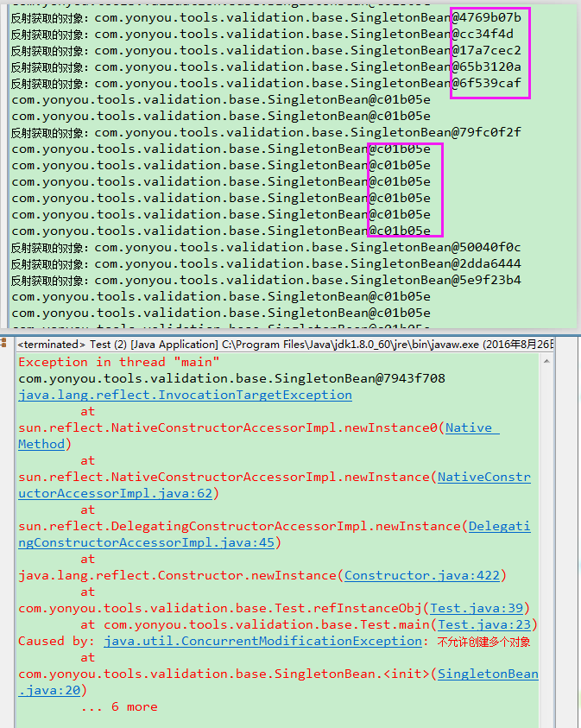
Task: Click the 'Exception in thread "main"' line
Action: pos(119,362)
